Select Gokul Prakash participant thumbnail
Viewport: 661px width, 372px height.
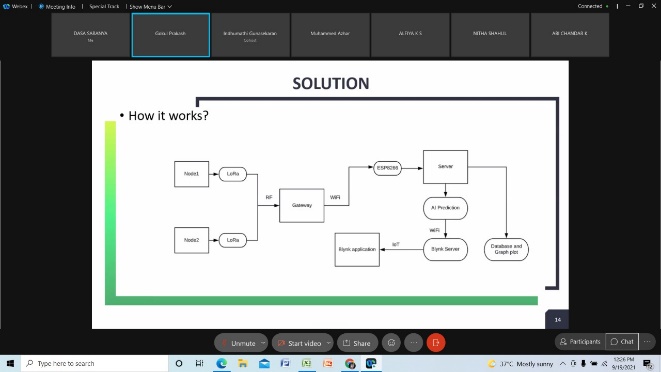(171, 35)
